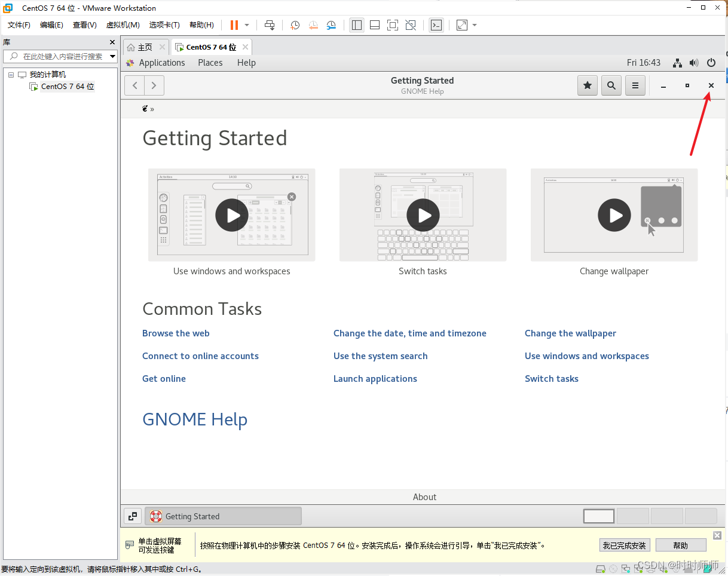The height and width of the screenshot is (576, 728).
Task: Open the GNOME Help hamburger menu
Action: tap(635, 85)
